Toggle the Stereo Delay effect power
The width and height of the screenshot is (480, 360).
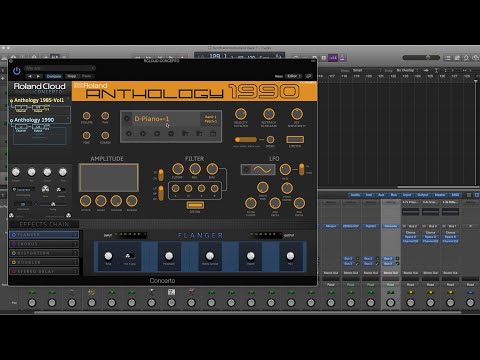coord(14,271)
